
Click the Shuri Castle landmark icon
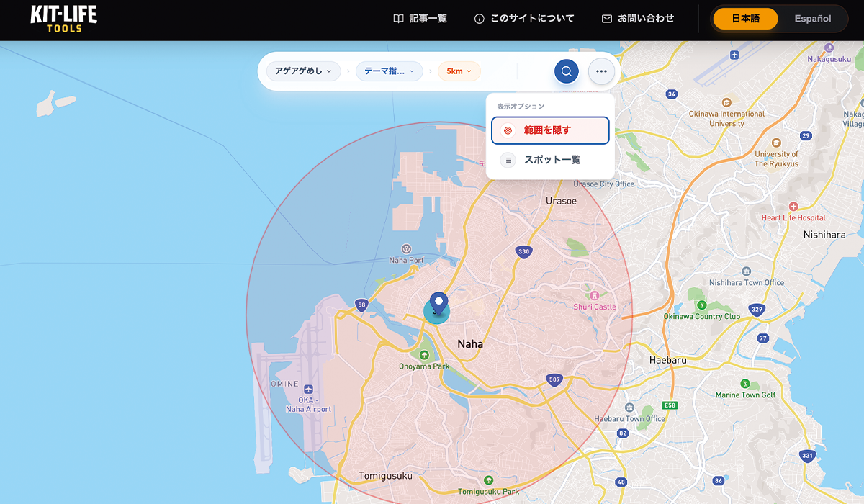pyautogui.click(x=594, y=295)
